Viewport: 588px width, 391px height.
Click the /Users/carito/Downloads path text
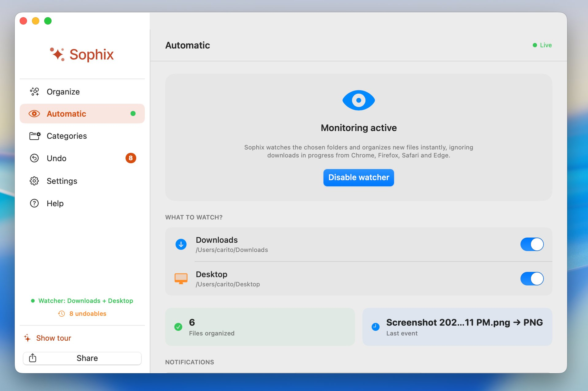point(232,250)
